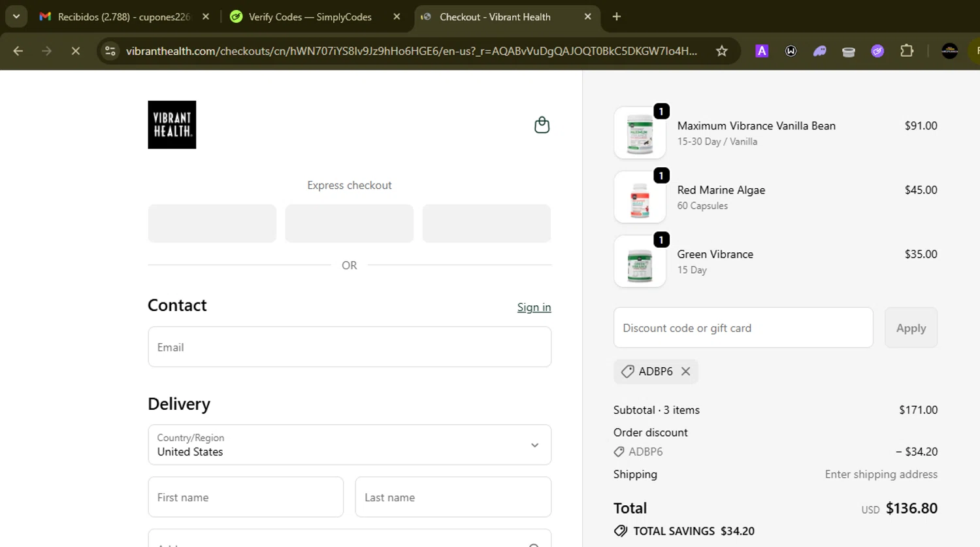The image size is (980, 547).
Task: Click the first express checkout button placeholder
Action: [x=212, y=224]
